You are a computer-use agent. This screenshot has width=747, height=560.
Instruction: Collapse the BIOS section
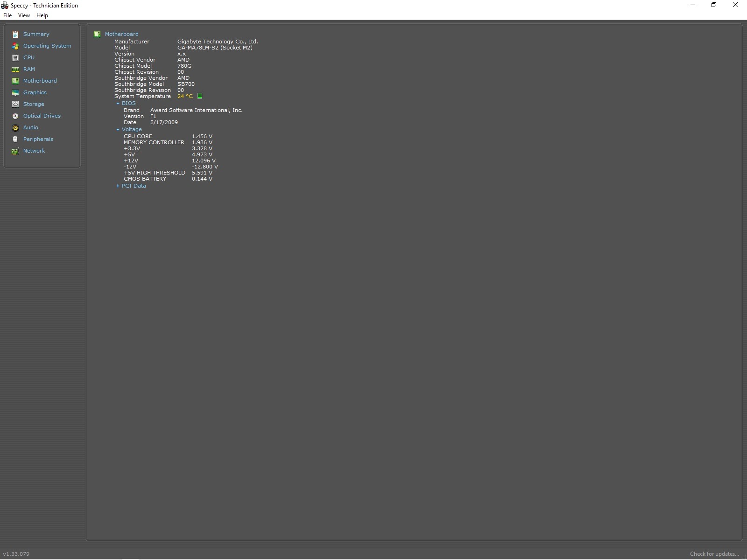pos(118,104)
